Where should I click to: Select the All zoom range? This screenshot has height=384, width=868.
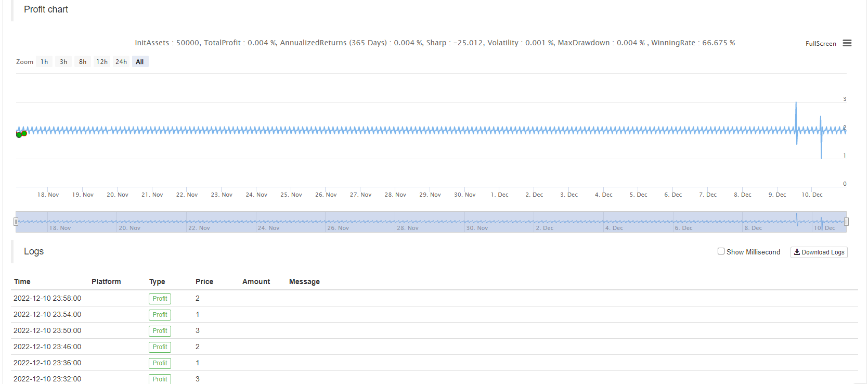(x=140, y=62)
